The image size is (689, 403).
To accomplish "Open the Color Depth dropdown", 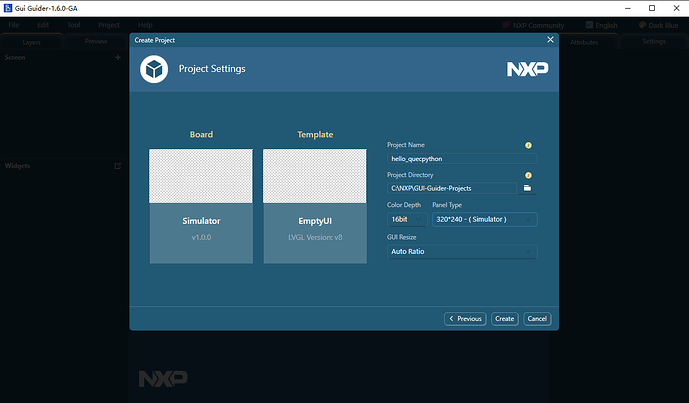I will (406, 219).
